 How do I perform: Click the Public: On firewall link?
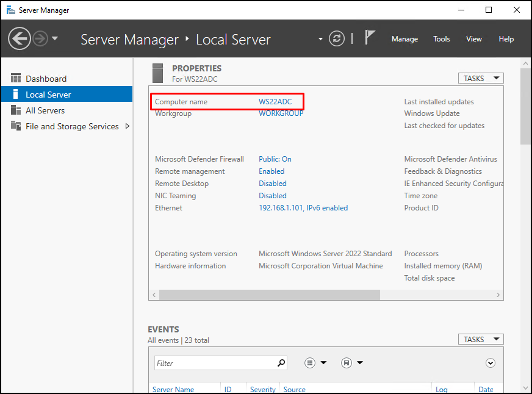[275, 159]
